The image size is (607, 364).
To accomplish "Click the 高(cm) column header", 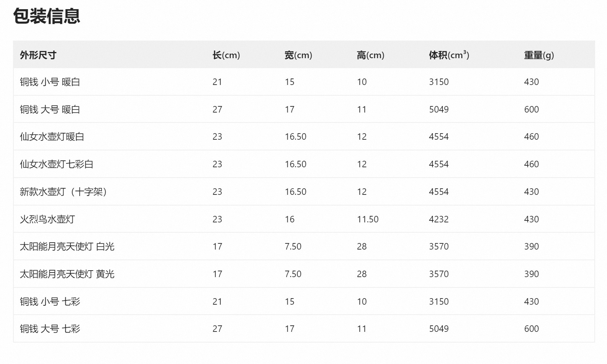I will point(370,55).
